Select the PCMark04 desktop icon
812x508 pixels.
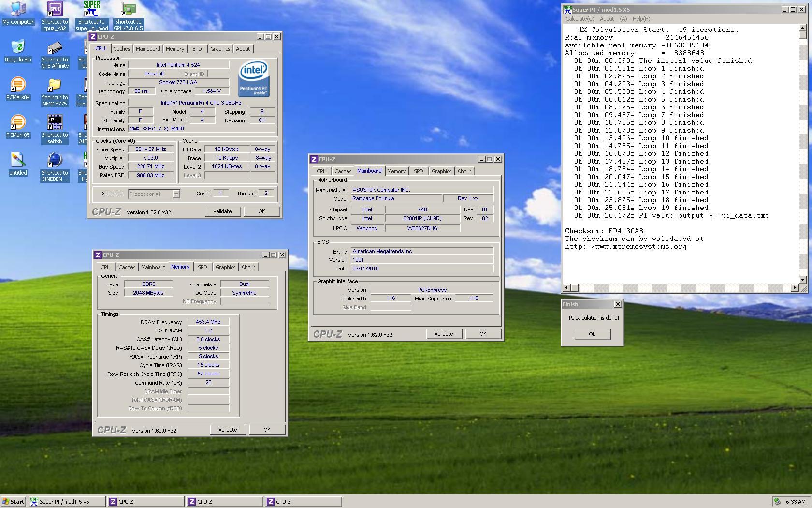click(18, 89)
